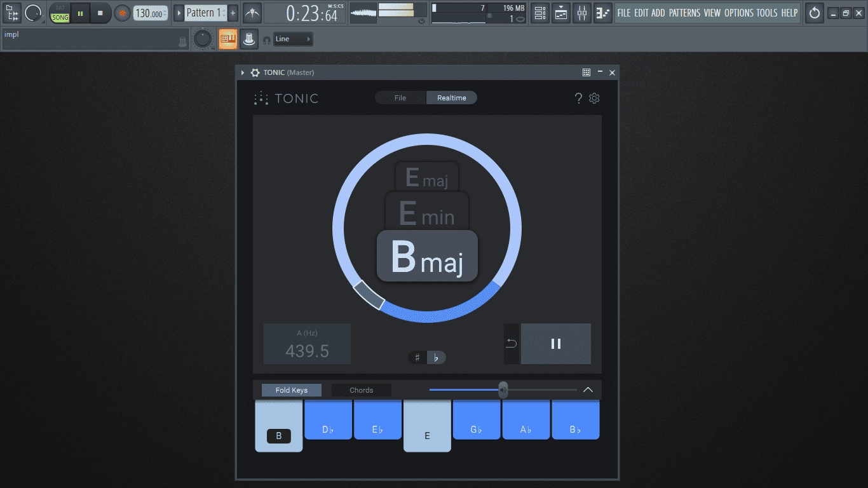Open the ADD menu
The height and width of the screenshot is (488, 868).
point(658,13)
